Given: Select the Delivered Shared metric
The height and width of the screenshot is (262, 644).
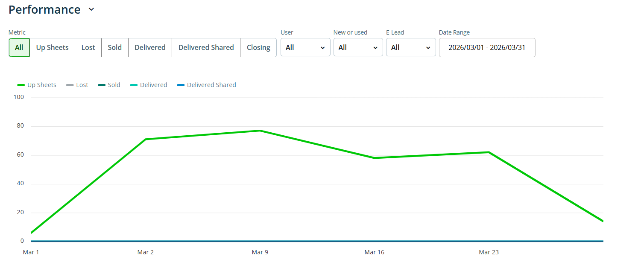Looking at the screenshot, I should (206, 47).
